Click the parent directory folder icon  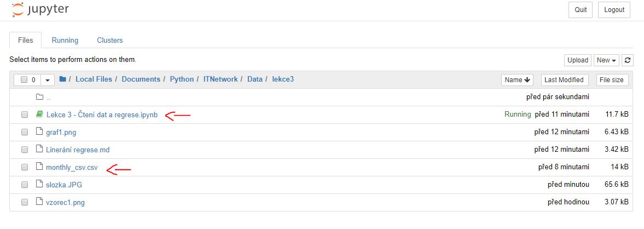[39, 97]
